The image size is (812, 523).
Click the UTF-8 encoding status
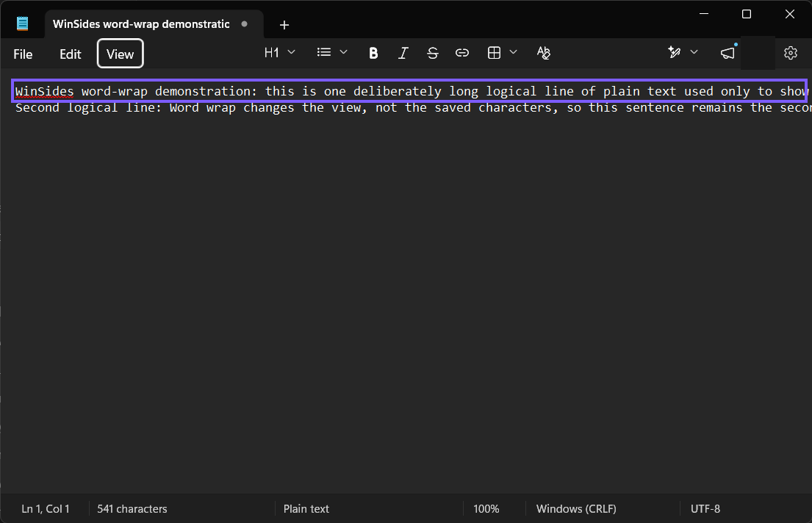705,509
